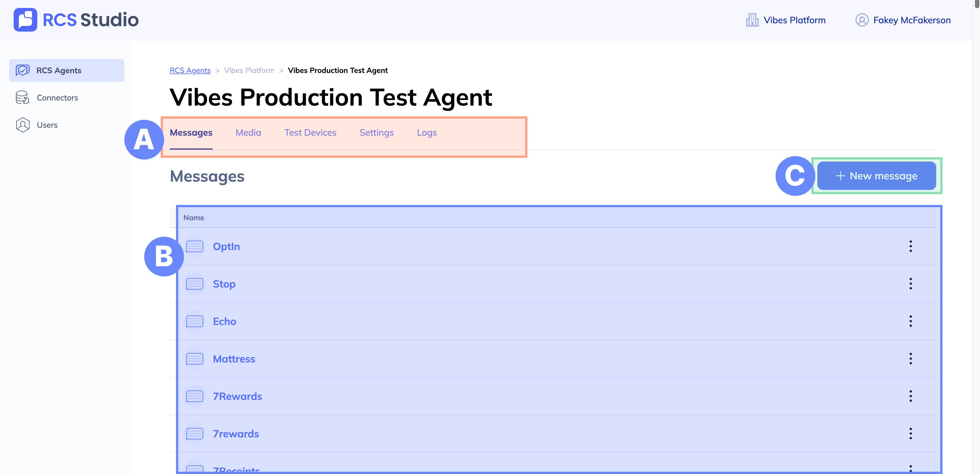Open the options menu for OptIn
Screen dimensions: 980x474
click(910, 247)
